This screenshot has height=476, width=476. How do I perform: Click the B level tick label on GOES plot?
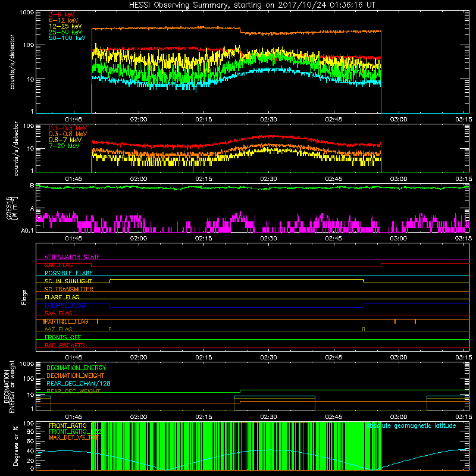pos(32,185)
